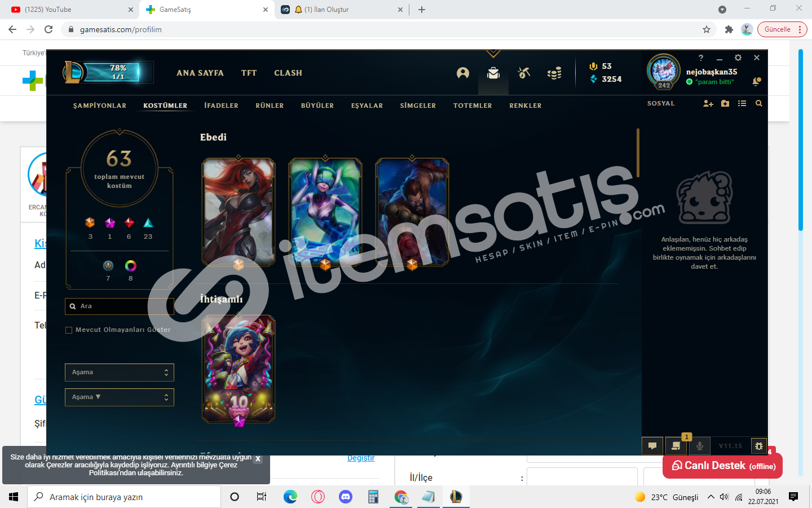Go to ANA SAYFA
Screen dimensions: 812x508
click(x=200, y=73)
